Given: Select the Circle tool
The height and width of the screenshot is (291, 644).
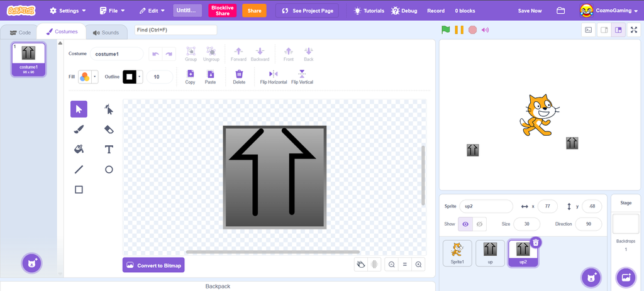Looking at the screenshot, I should 109,169.
